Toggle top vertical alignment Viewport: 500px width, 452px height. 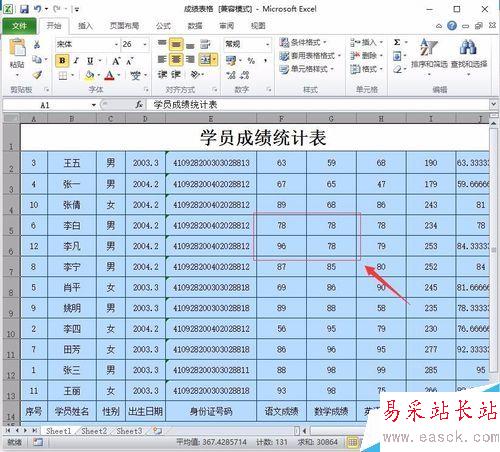coord(162,44)
